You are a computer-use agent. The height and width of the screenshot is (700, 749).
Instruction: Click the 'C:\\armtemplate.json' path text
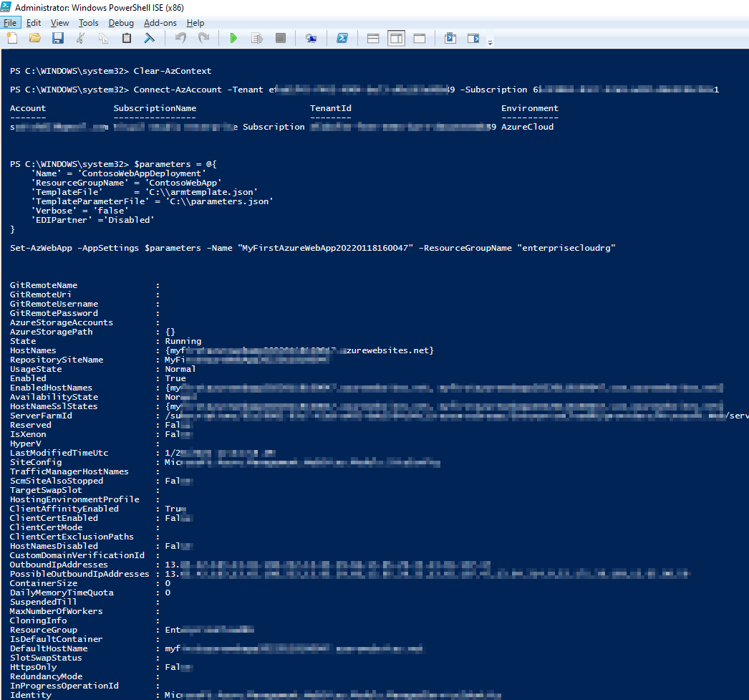201,192
